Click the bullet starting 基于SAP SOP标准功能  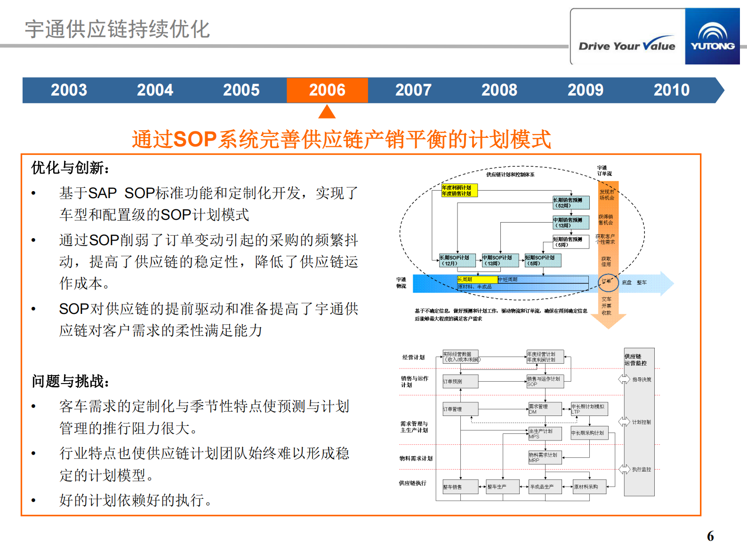(209, 204)
